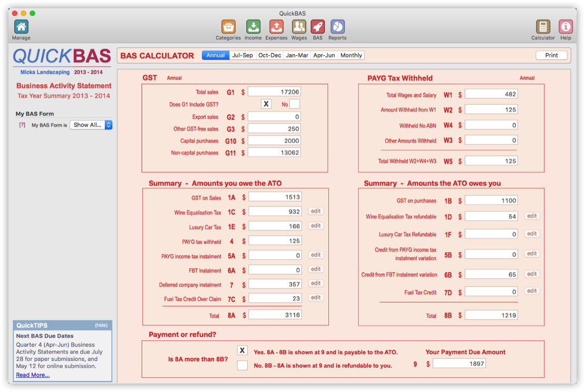
Task: Click the Print button
Action: tap(551, 55)
